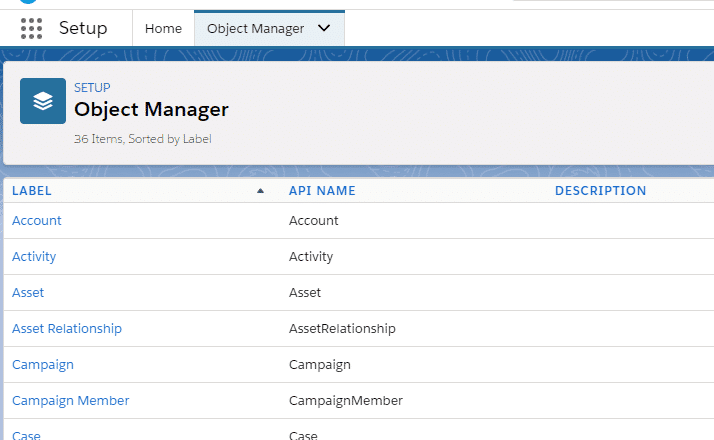Viewport: 714px width, 440px height.
Task: Click the SETUP breadcrumb text
Action: (x=92, y=87)
